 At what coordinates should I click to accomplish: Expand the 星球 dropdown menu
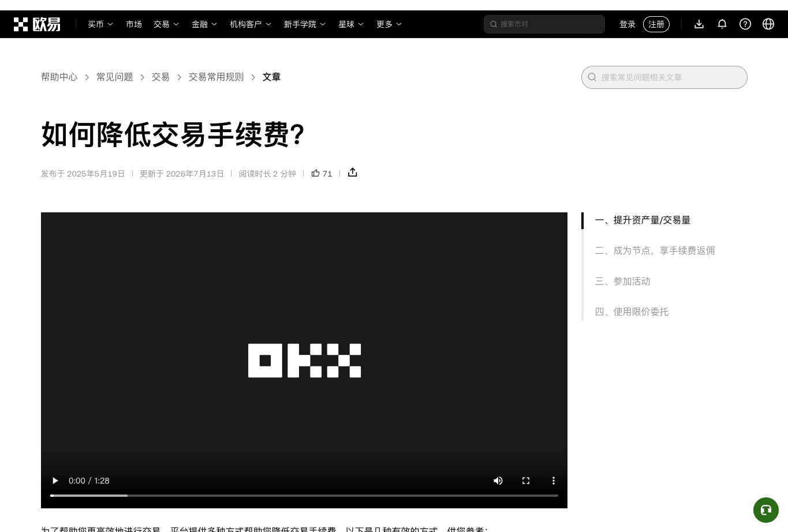(x=351, y=24)
